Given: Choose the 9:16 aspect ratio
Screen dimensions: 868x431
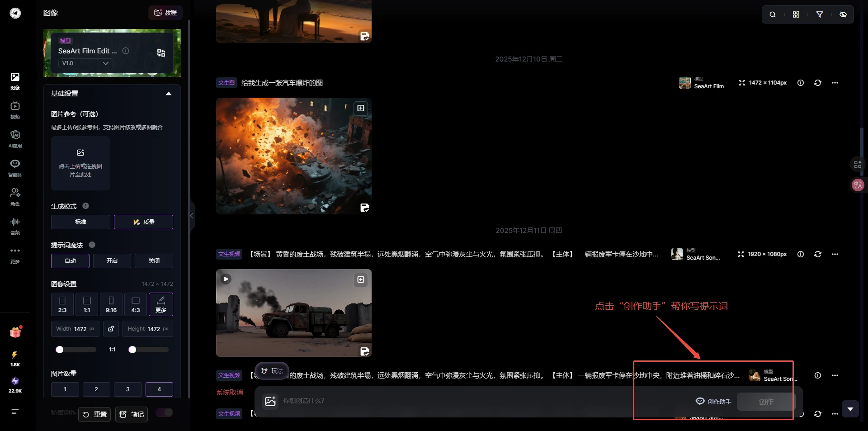Looking at the screenshot, I should click(x=111, y=304).
